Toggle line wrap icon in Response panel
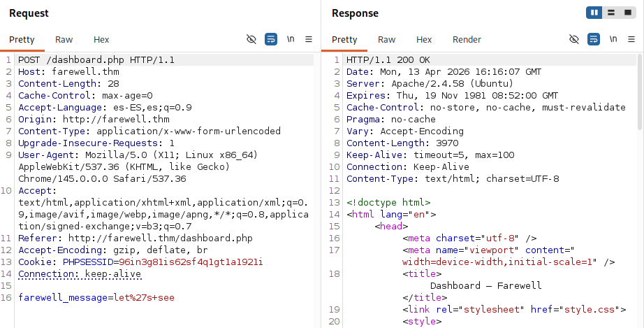The height and width of the screenshot is (328, 644). click(x=594, y=39)
